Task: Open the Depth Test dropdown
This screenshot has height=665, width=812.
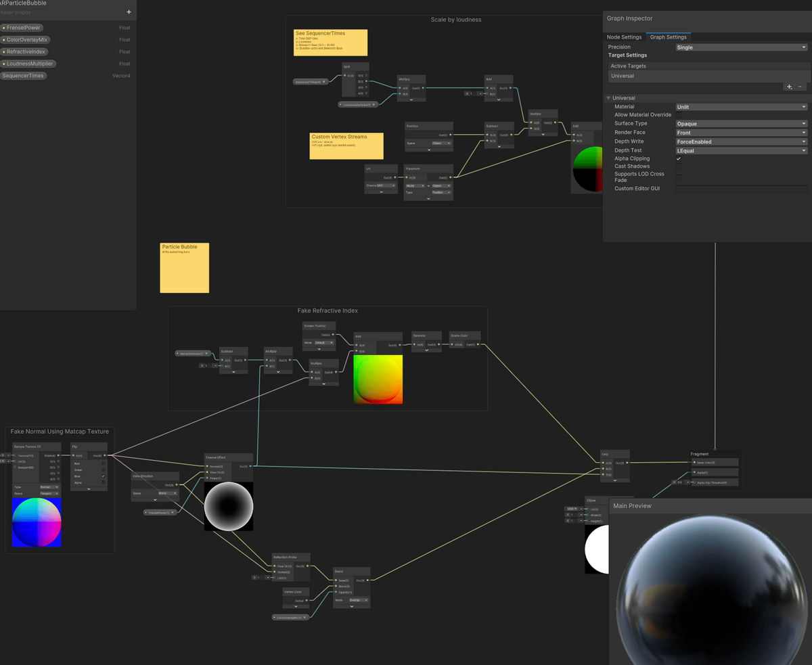Action: (x=742, y=150)
